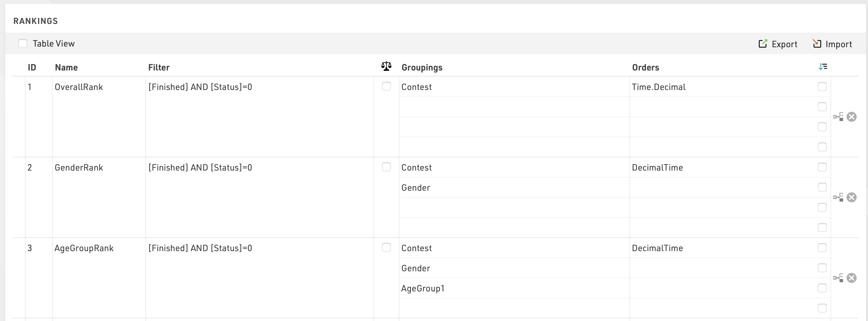Toggle the scales-column checkbox for OverallRank
868x321 pixels.
pyautogui.click(x=386, y=87)
